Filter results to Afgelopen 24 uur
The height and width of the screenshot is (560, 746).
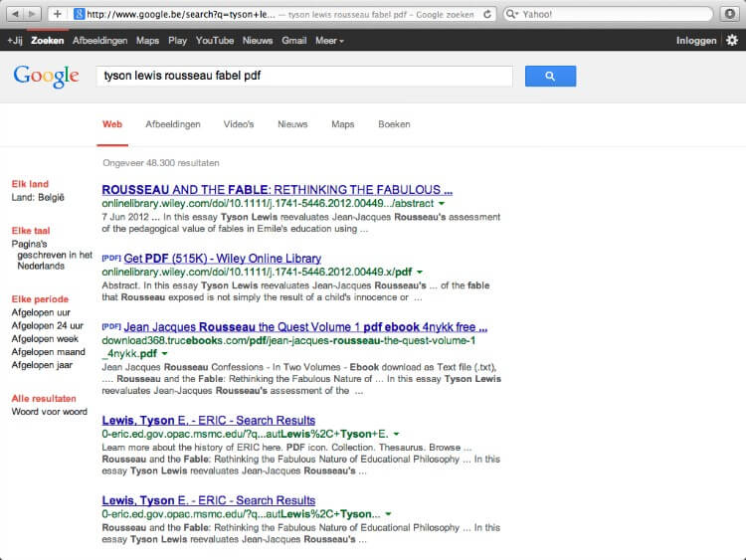click(47, 325)
